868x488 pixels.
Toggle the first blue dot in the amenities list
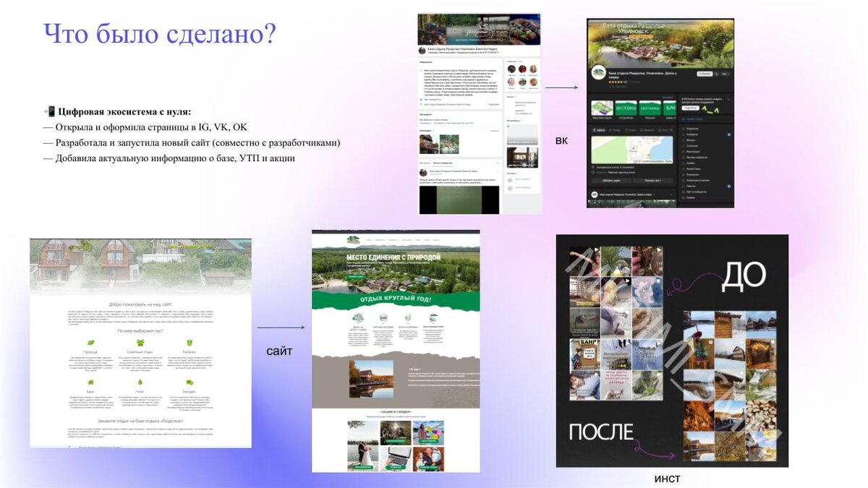coord(728,134)
